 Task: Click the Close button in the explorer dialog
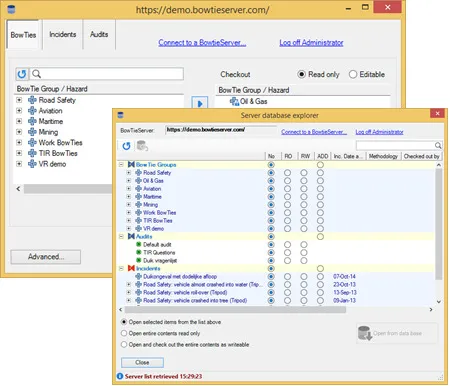click(142, 362)
